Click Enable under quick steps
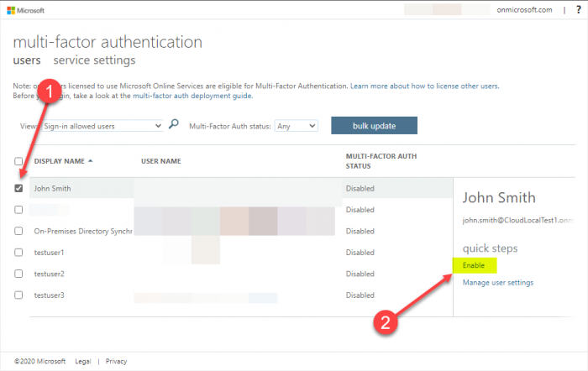The image size is (588, 371). (474, 265)
